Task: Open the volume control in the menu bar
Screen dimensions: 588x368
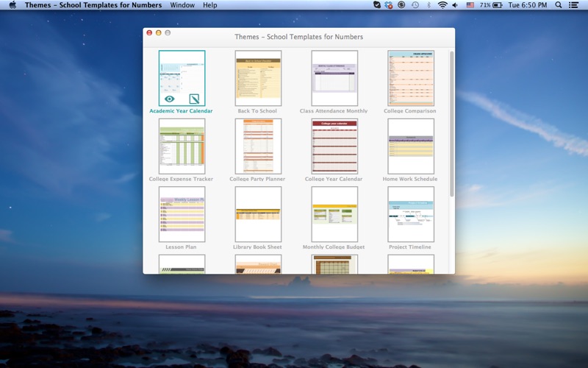Action: [455, 5]
